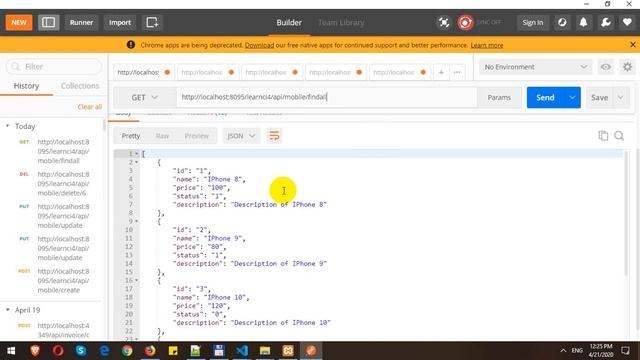Open Visual Studio Code from taskbar
Image resolution: width=640 pixels, height=360 pixels.
click(x=242, y=351)
